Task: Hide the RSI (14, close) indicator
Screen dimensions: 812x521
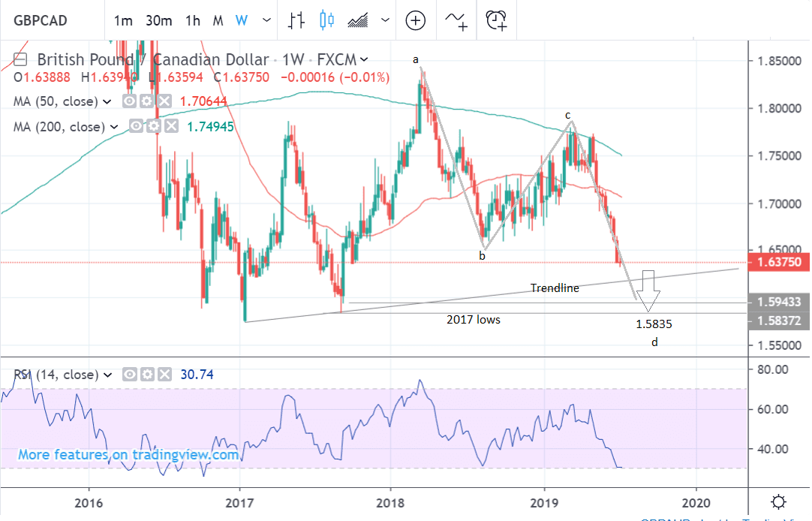Action: pyautogui.click(x=131, y=374)
